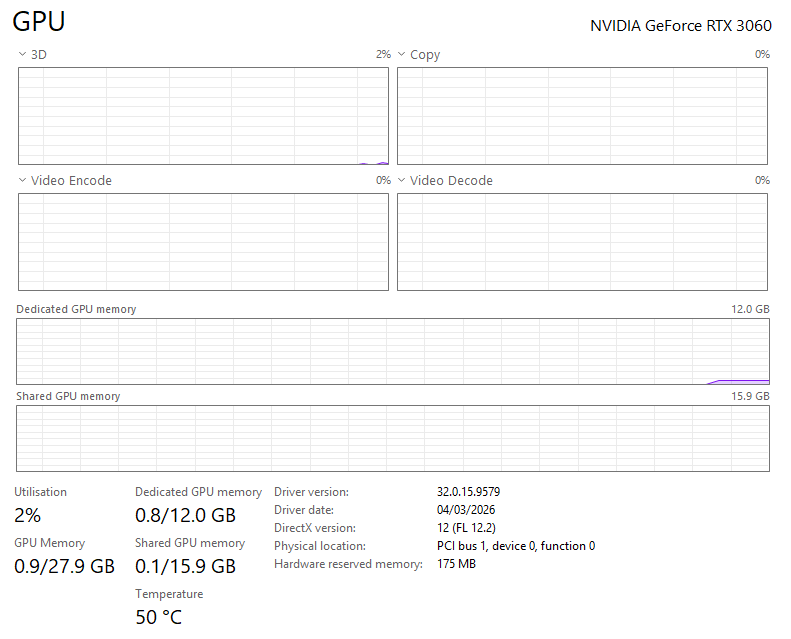The image size is (791, 639).
Task: Click the Dedicated memory 0.8/12.0 GB value
Action: point(185,516)
